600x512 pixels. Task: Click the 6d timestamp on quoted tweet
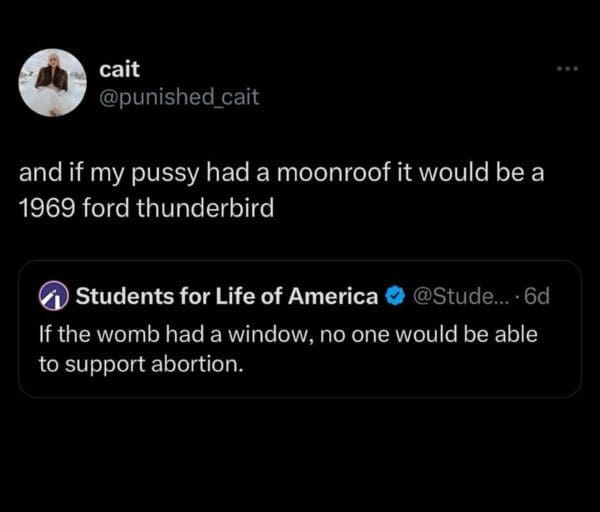click(x=537, y=296)
